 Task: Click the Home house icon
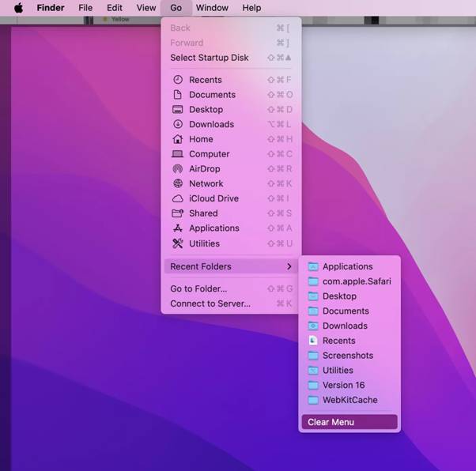pyautogui.click(x=177, y=139)
